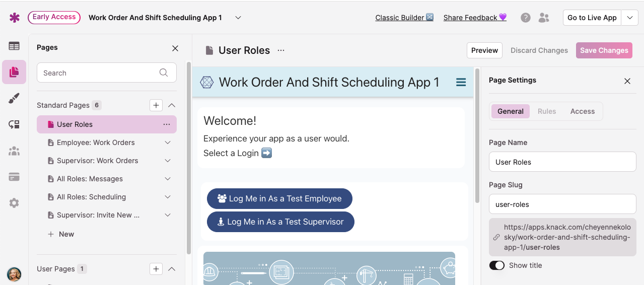Open the settings gear in left sidebar
This screenshot has width=644, height=285.
[14, 203]
